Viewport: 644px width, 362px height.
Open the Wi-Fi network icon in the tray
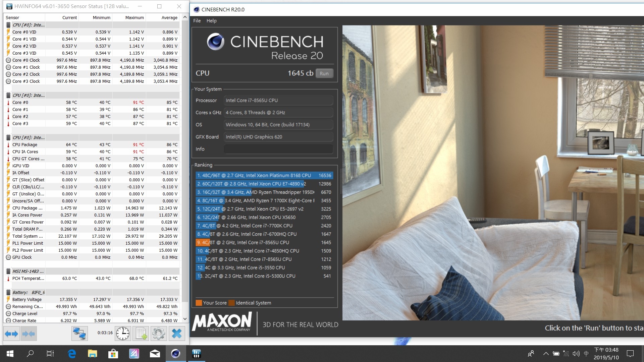point(566,354)
